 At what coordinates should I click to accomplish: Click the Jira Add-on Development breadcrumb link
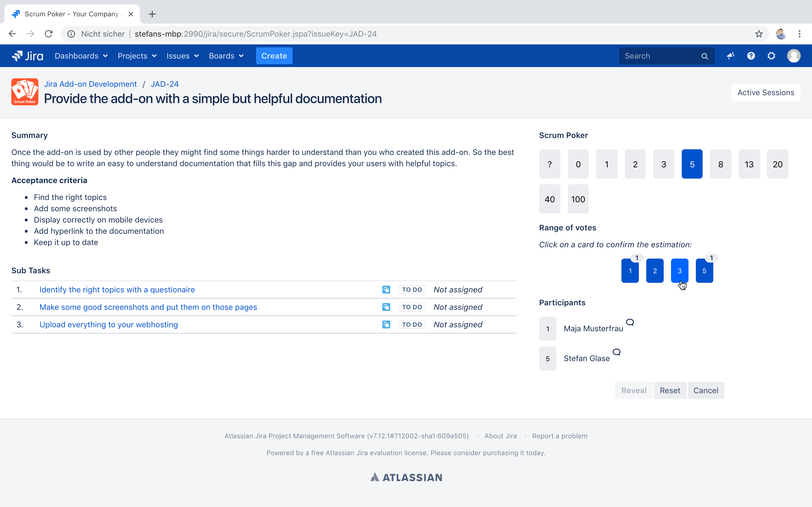[x=91, y=84]
